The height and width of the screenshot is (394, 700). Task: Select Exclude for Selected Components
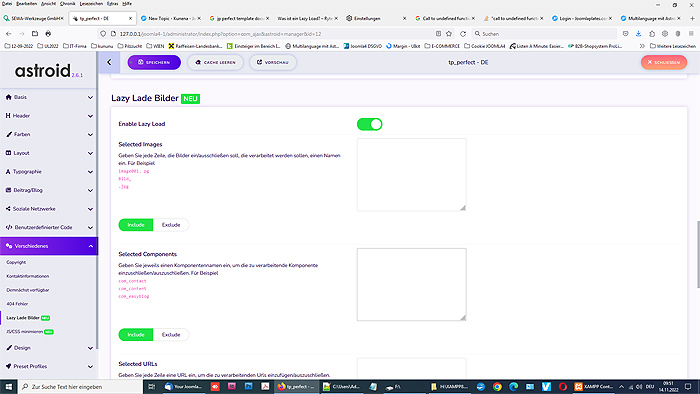[x=171, y=335]
